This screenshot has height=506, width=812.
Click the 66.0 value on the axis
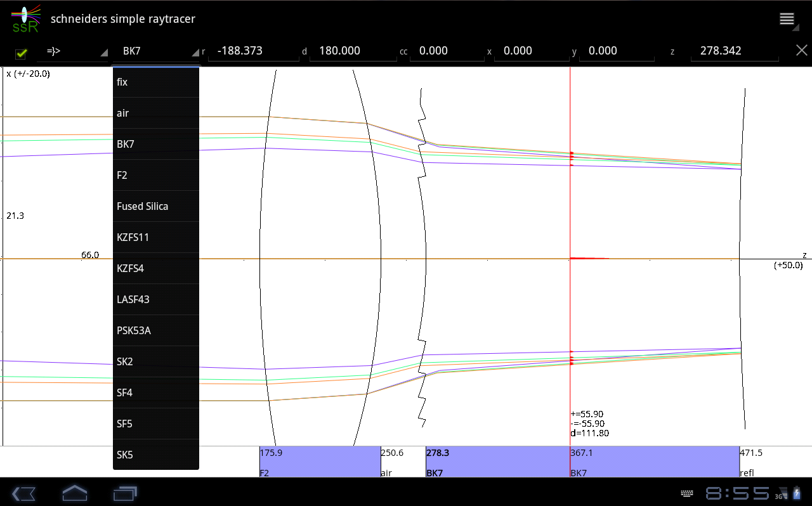(x=90, y=255)
